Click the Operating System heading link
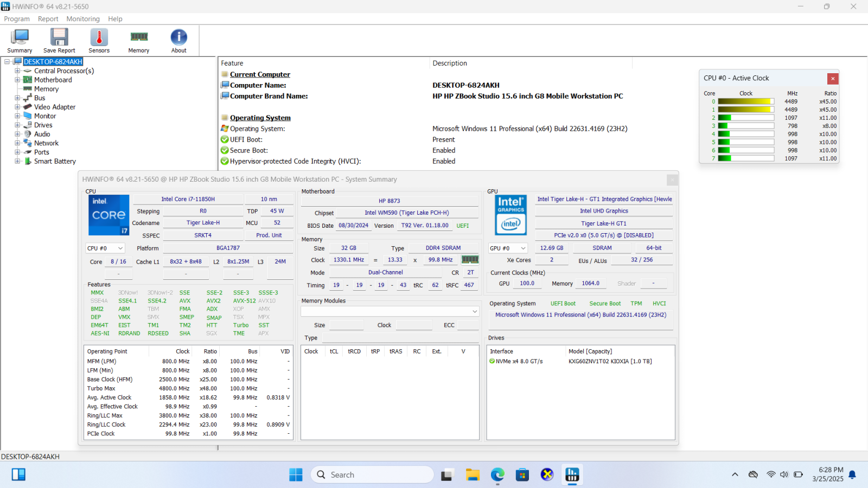Viewport: 868px width, 488px height. pyautogui.click(x=260, y=118)
